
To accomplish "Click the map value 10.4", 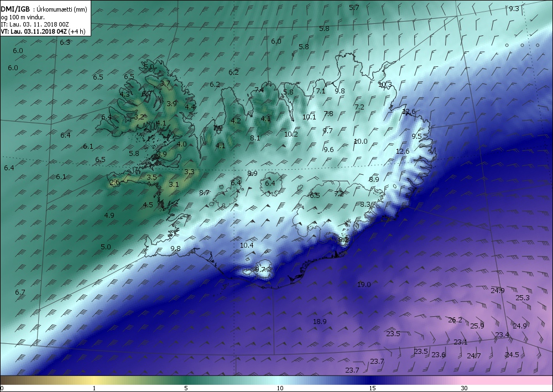I will (247, 245).
